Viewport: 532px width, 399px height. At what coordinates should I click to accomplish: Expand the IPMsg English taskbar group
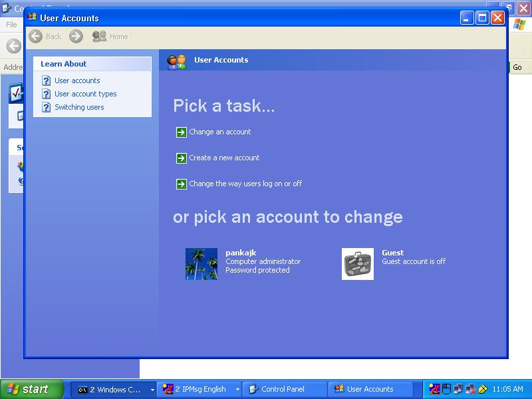(237, 390)
